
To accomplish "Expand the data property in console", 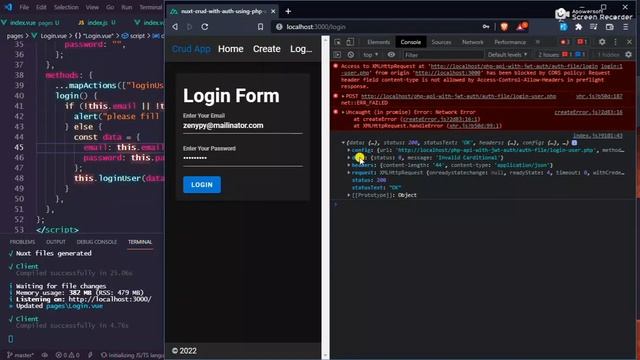I will coord(349,158).
